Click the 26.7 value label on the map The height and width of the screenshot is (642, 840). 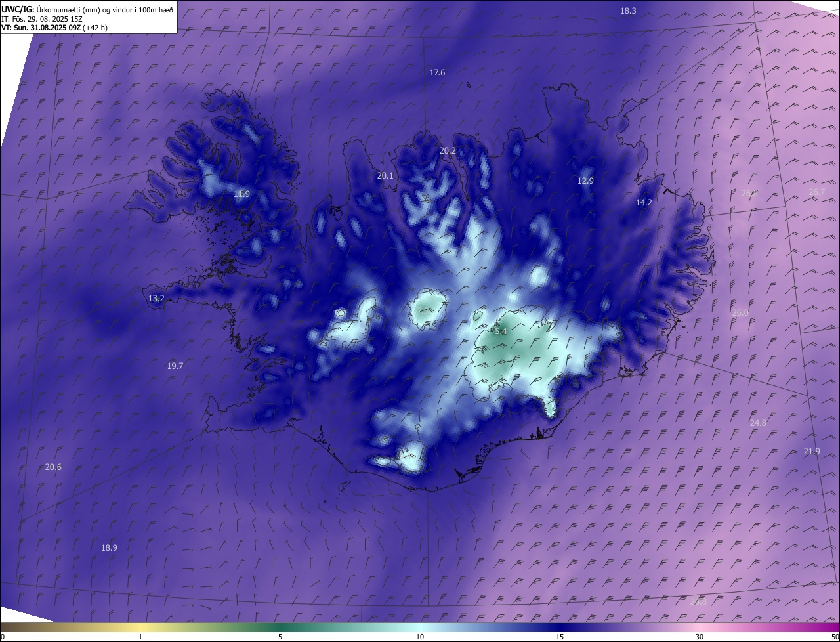click(816, 192)
